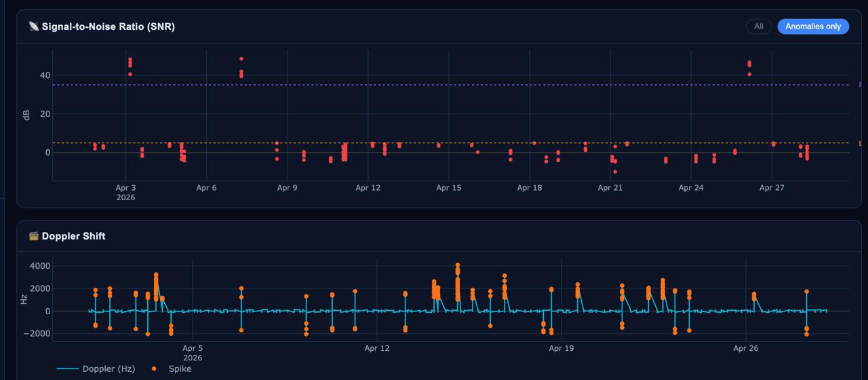Click the Signal-to-Noise Ratio (SNR) heading
868x380 pixels.
point(108,26)
